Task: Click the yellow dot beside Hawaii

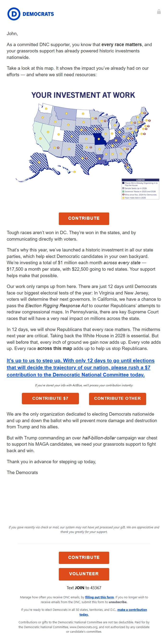Action: pos(74,172)
